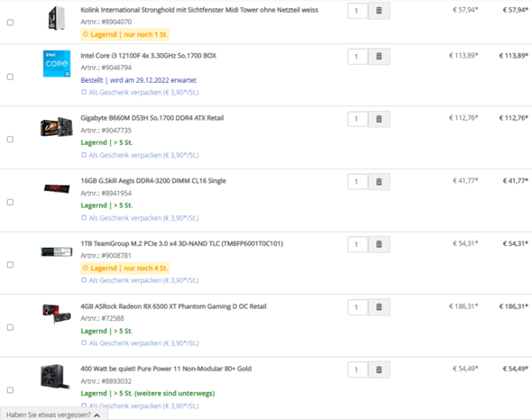Delete 1TB TeamGroup M.2 SSD from cart

pos(379,244)
